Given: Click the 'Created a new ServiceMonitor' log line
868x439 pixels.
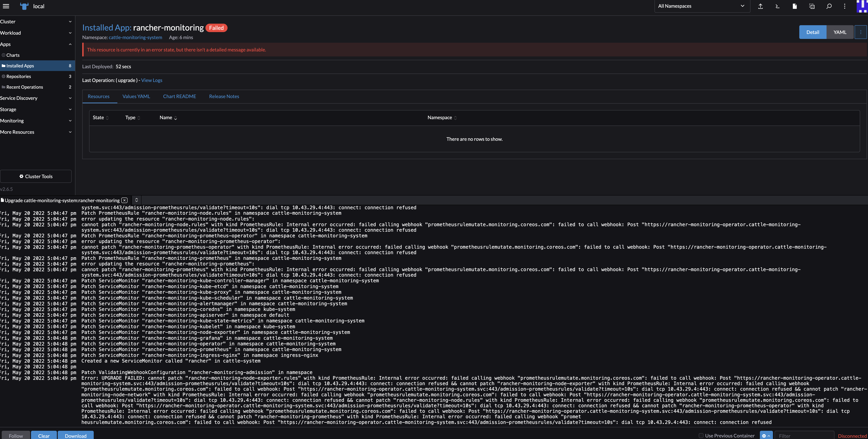Looking at the screenshot, I should tap(171, 361).
